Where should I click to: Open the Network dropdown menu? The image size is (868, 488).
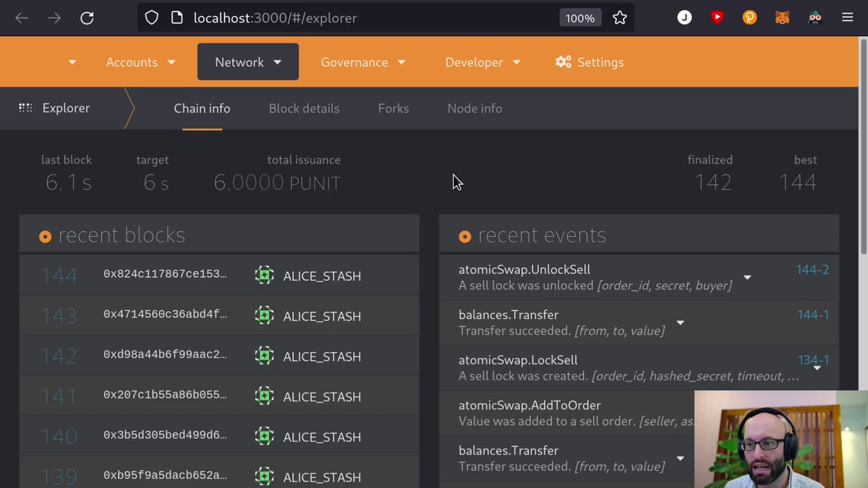248,62
